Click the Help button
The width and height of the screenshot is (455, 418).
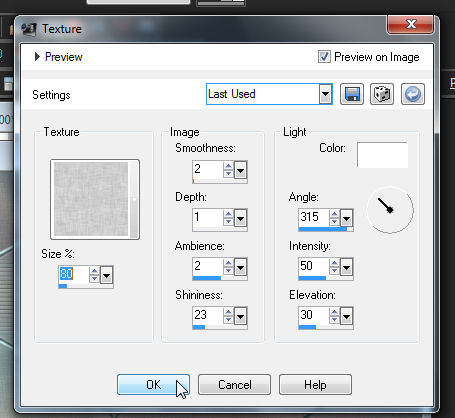[315, 385]
